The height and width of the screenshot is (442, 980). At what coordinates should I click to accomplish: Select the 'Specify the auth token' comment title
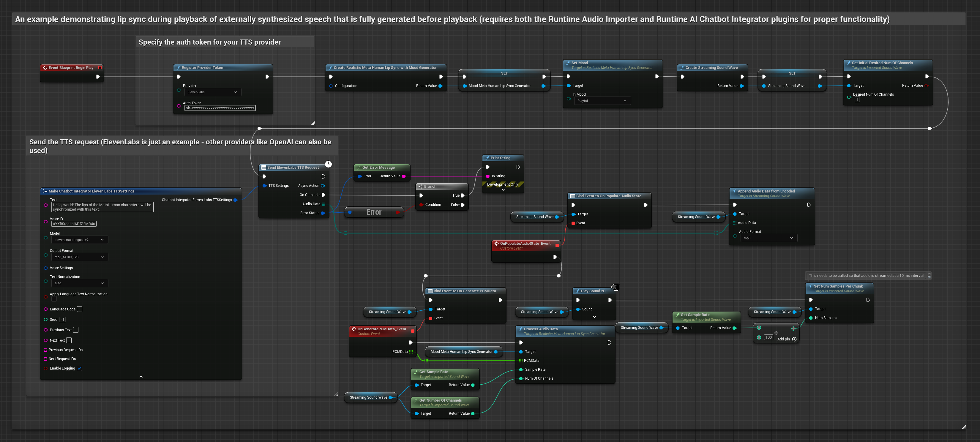pos(210,42)
